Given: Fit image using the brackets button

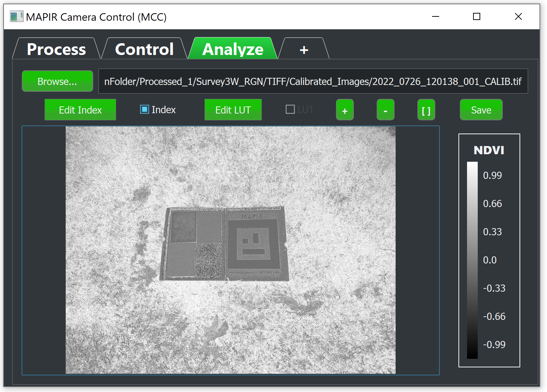Looking at the screenshot, I should [x=426, y=110].
